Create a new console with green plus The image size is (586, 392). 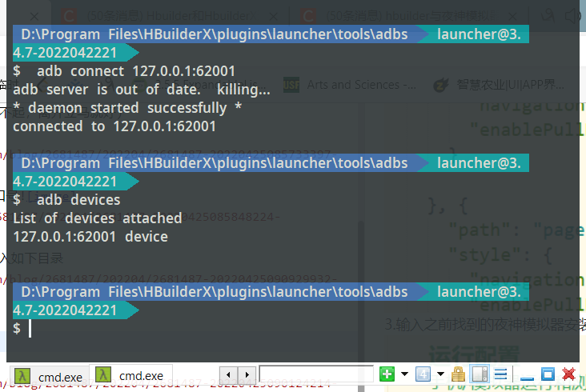[387, 374]
